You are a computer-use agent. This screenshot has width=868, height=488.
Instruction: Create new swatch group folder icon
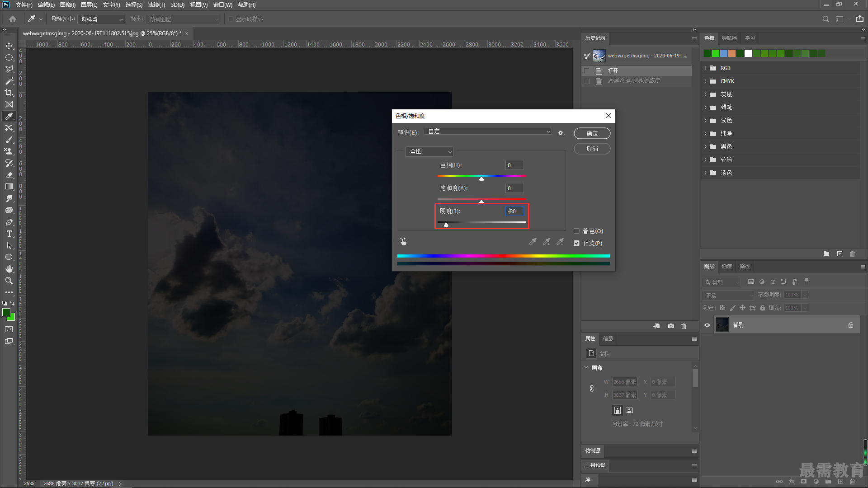[x=826, y=254]
